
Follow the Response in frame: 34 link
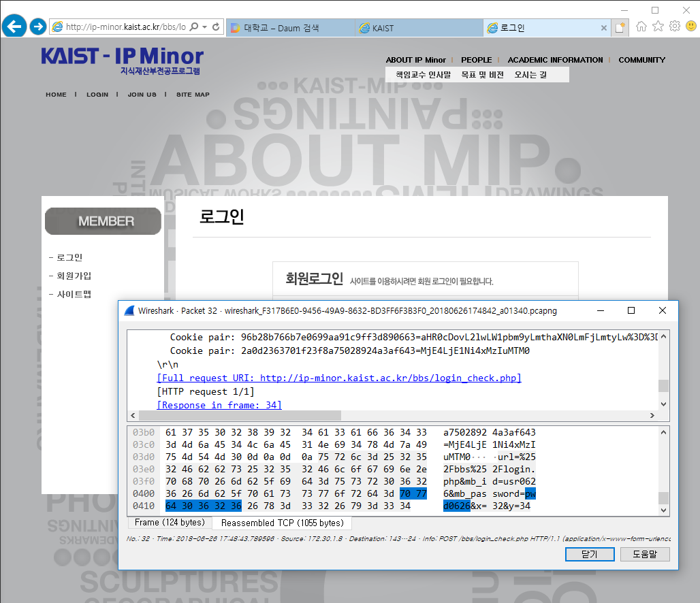point(219,405)
